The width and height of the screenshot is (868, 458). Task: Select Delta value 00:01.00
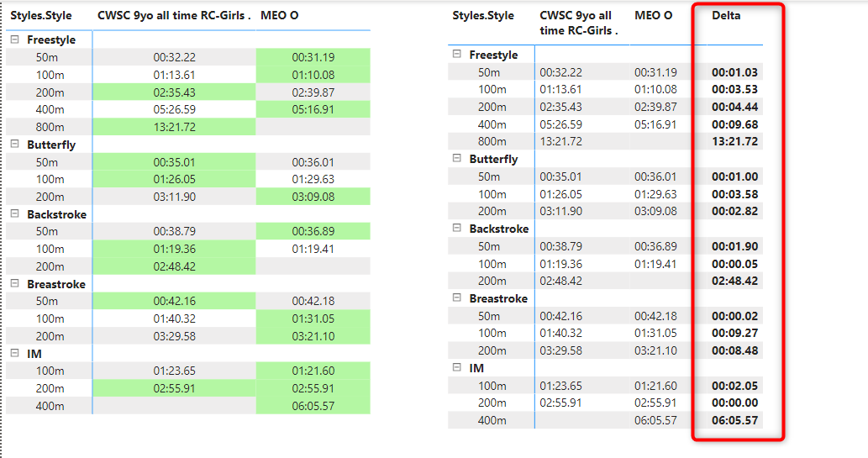point(734,176)
